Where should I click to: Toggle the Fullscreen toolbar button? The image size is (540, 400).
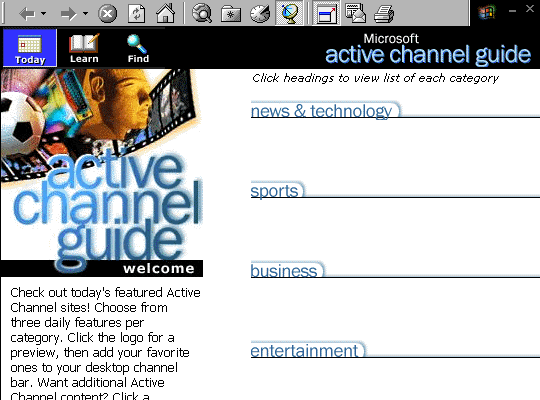tap(326, 13)
